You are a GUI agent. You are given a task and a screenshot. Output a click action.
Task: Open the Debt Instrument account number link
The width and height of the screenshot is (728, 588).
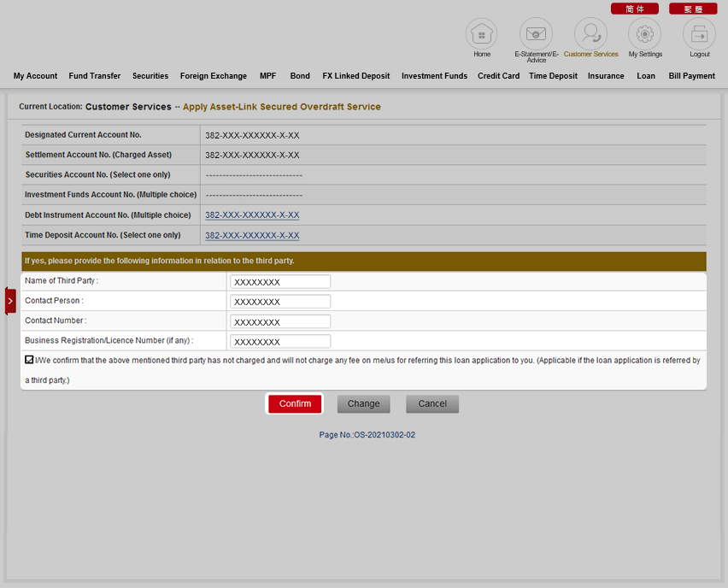pyautogui.click(x=252, y=215)
